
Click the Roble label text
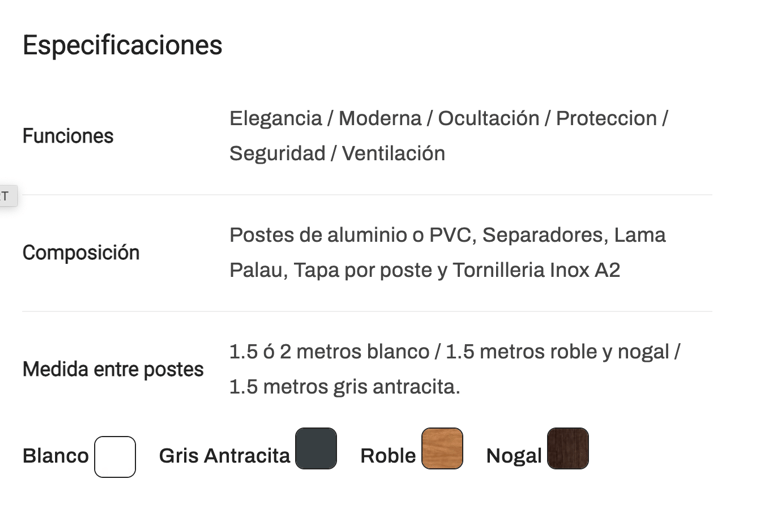(x=388, y=456)
